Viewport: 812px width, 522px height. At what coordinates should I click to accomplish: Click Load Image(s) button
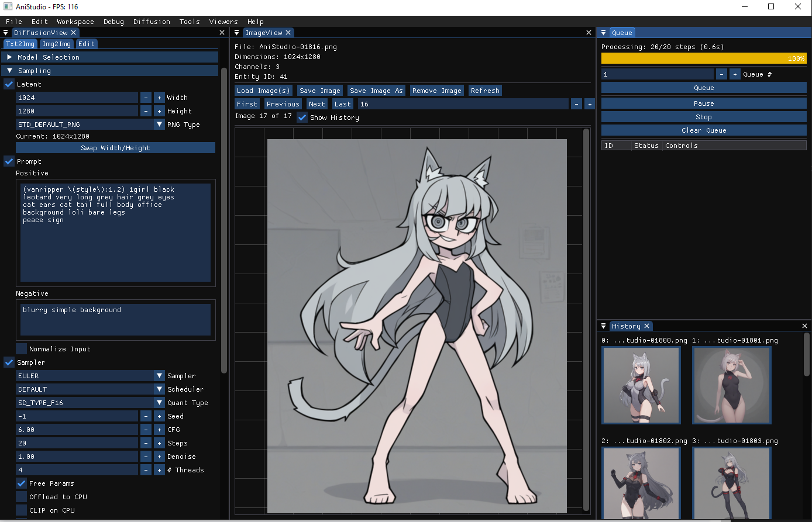pyautogui.click(x=263, y=91)
